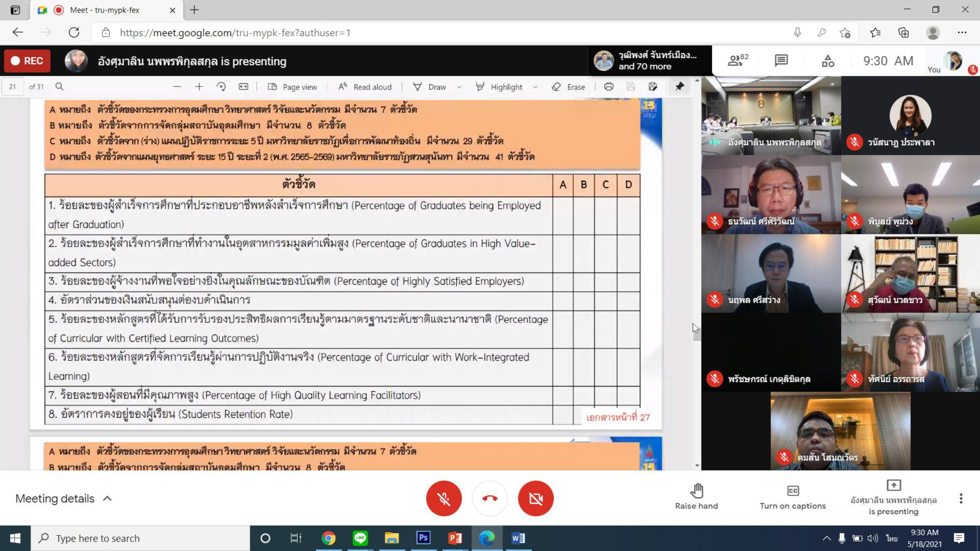Open the meeting chat panel
Viewport: 980px width, 551px height.
point(781,60)
